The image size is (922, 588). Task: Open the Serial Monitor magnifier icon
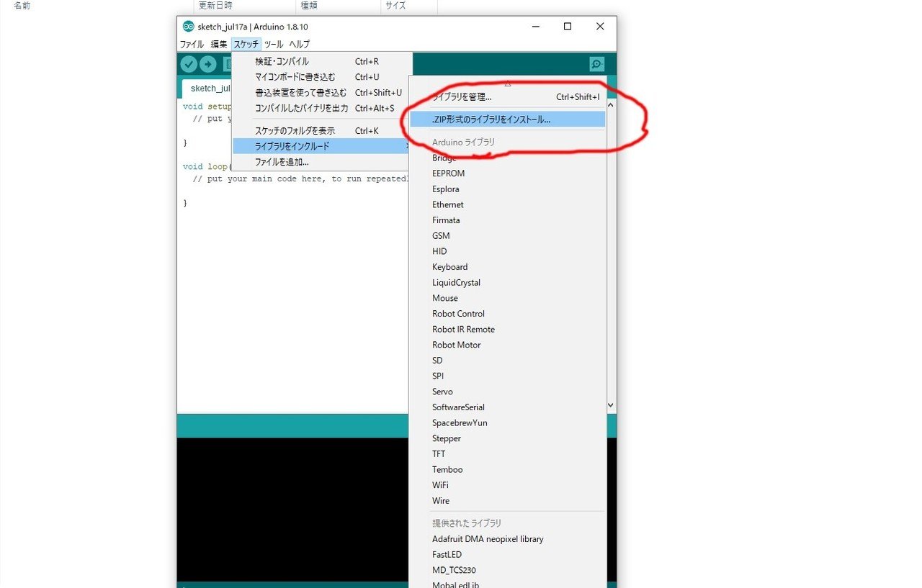(597, 64)
